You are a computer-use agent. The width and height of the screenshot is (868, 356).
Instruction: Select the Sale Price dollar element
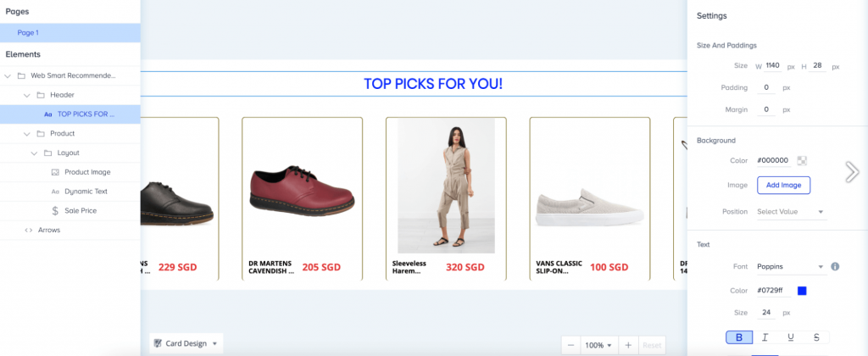click(80, 210)
